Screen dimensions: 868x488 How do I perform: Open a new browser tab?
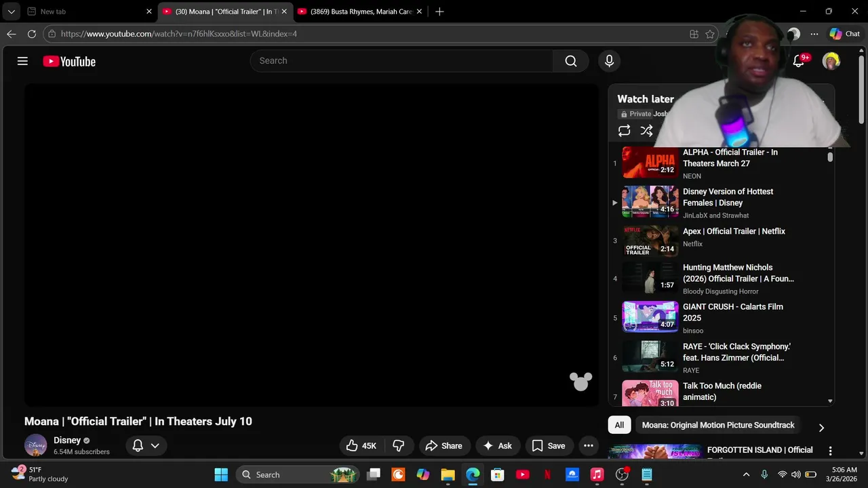[439, 12]
